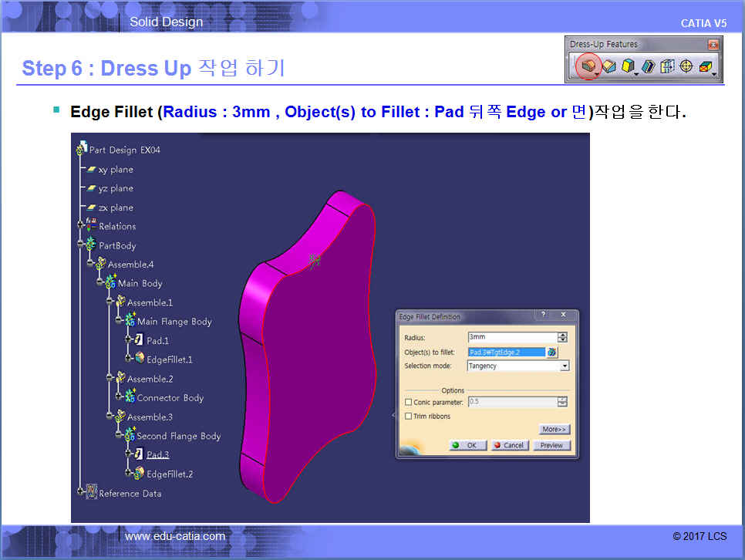Click the Thickness tool icon
The image size is (745, 560).
tap(667, 67)
